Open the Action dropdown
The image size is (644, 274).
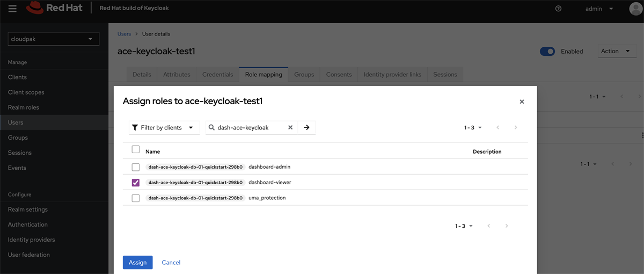pos(617,51)
